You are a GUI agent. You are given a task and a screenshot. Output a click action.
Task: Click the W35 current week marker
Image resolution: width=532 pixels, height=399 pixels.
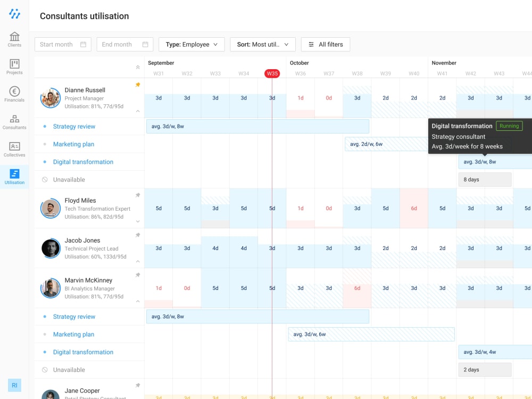(272, 73)
